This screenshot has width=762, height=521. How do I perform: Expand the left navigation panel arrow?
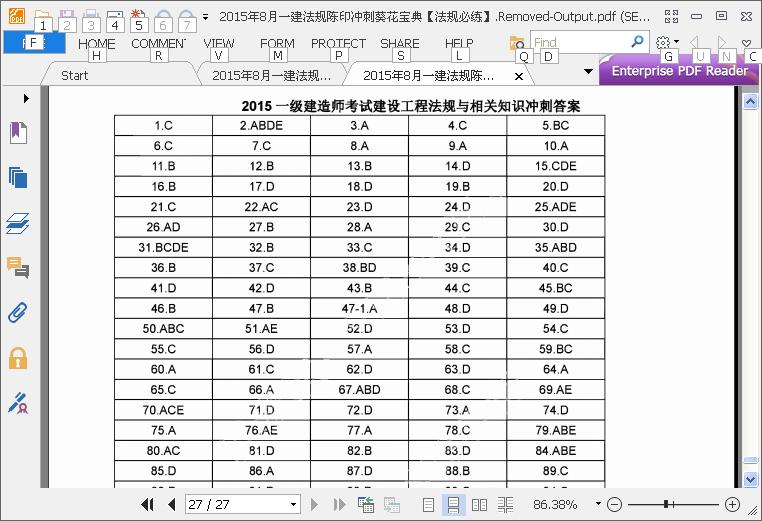pos(26,98)
